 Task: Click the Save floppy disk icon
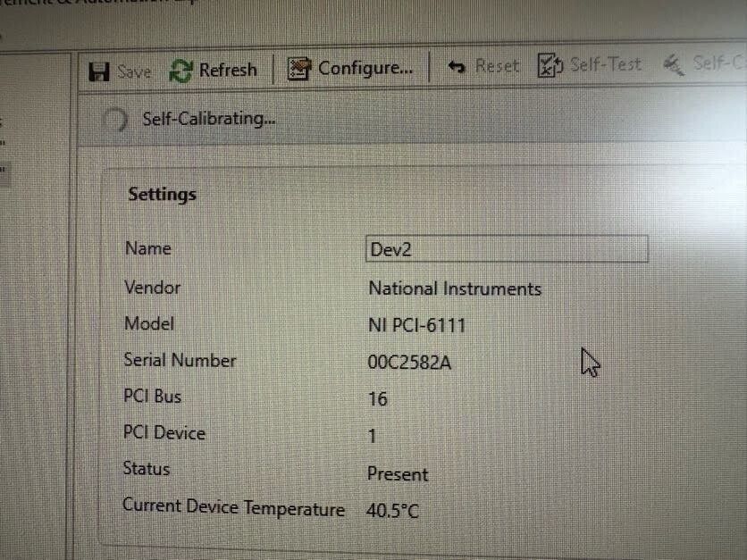(99, 72)
